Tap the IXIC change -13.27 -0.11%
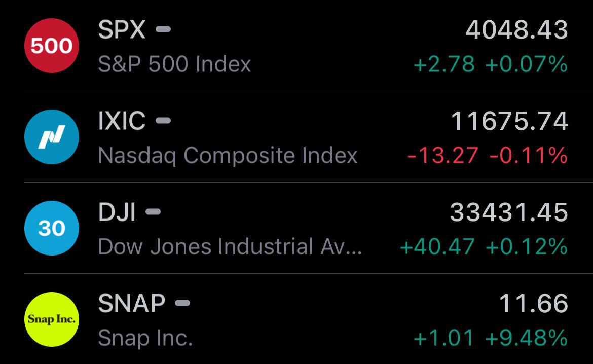This screenshot has width=593, height=364. (x=488, y=156)
